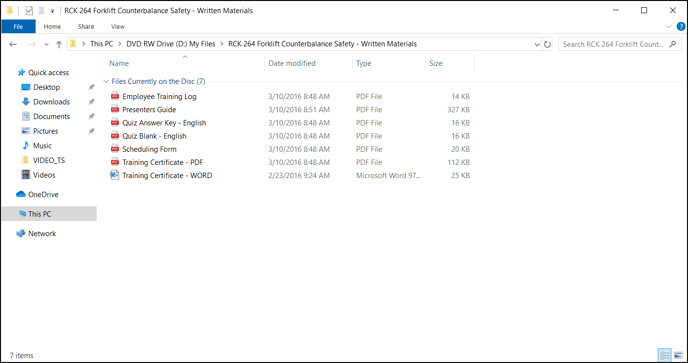This screenshot has width=688, height=363.
Task: Sort files by Date modified column
Action: coord(292,63)
